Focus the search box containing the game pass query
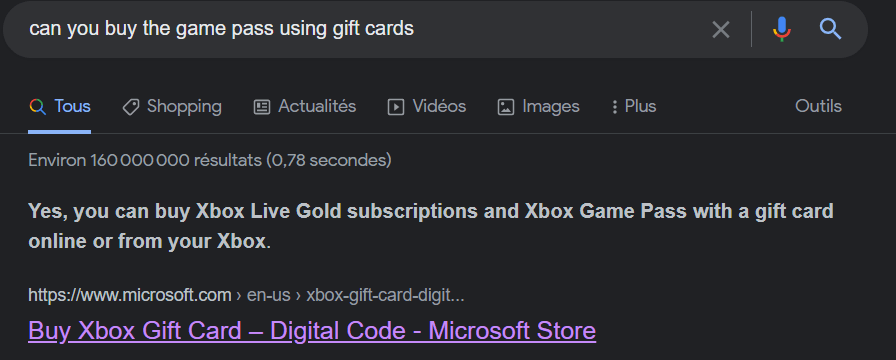 [x=366, y=29]
